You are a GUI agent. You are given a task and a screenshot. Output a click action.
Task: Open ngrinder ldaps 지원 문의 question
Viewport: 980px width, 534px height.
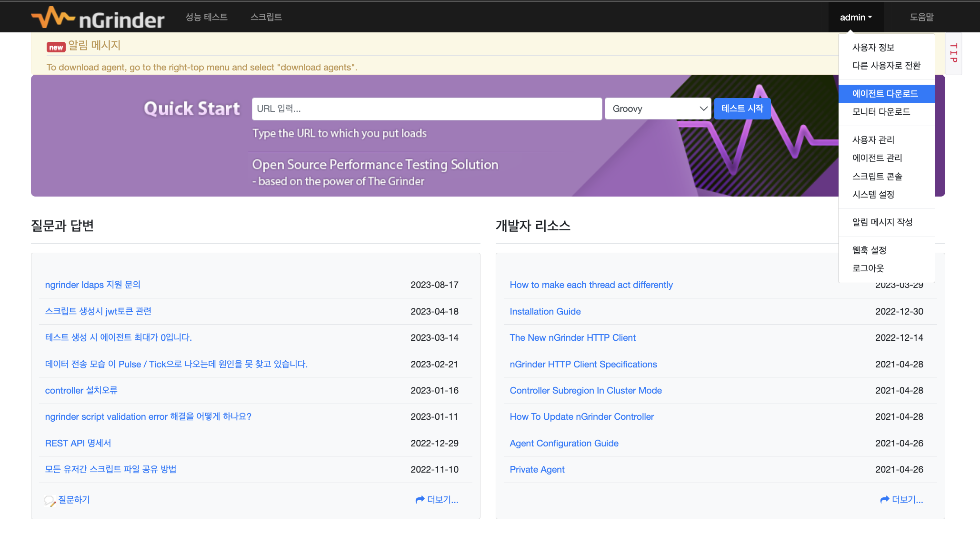point(93,285)
